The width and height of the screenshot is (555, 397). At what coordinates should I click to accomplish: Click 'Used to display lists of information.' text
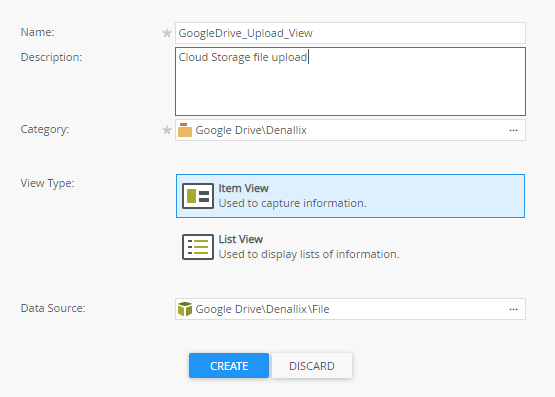(x=309, y=254)
